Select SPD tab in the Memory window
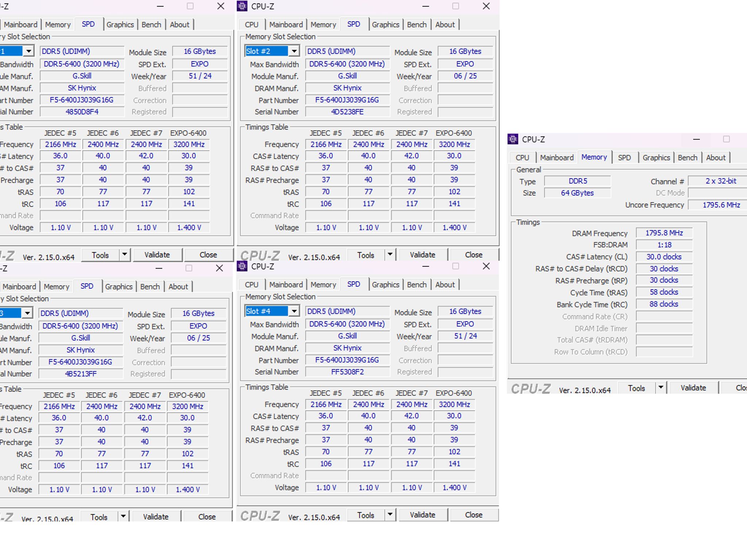Screen dimensions: 747x560 tap(624, 158)
